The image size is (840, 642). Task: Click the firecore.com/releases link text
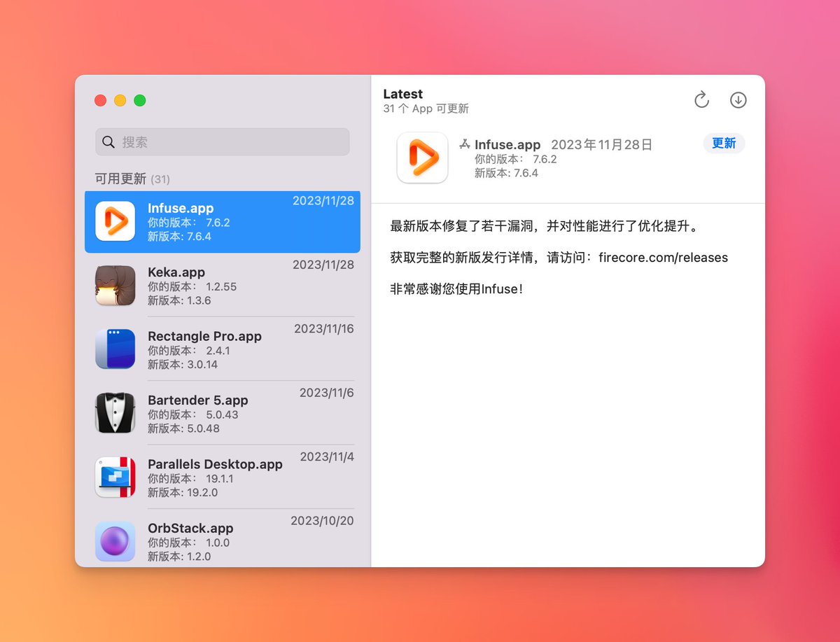click(663, 258)
